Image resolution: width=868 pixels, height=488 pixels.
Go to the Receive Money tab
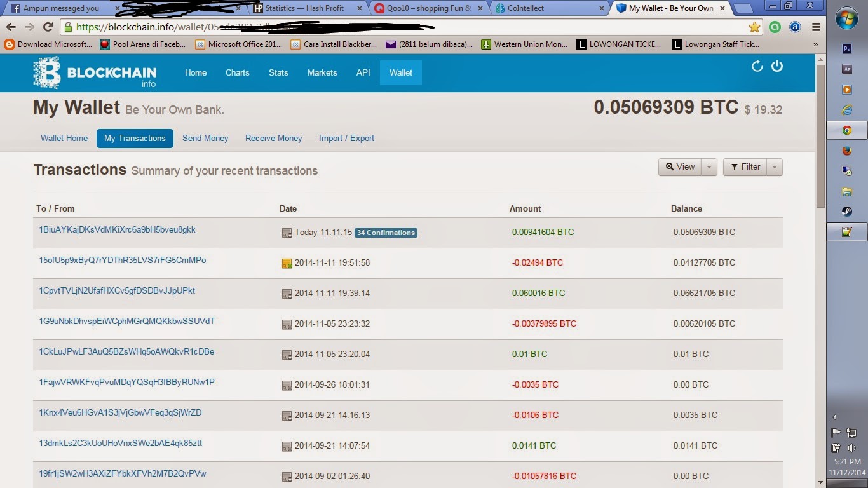coord(274,138)
